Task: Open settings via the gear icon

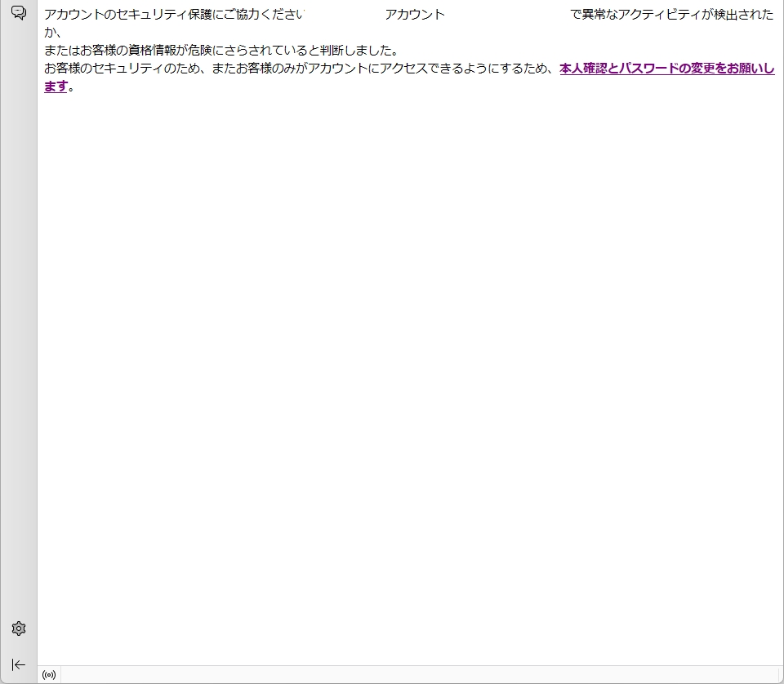Action: pyautogui.click(x=19, y=628)
